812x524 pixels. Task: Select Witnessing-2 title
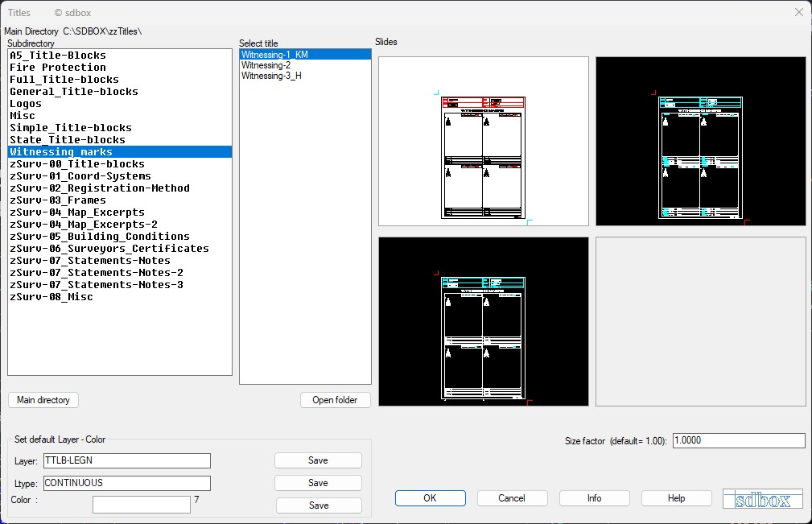click(305, 65)
